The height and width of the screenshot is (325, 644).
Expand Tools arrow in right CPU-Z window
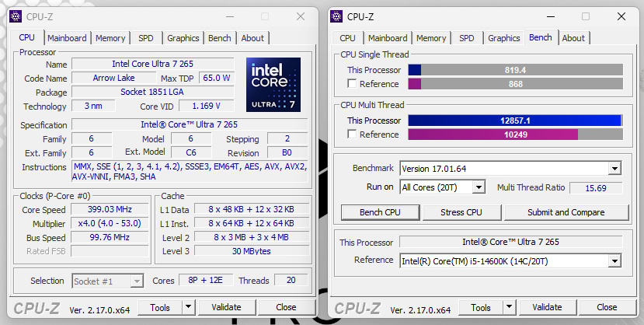coord(510,307)
